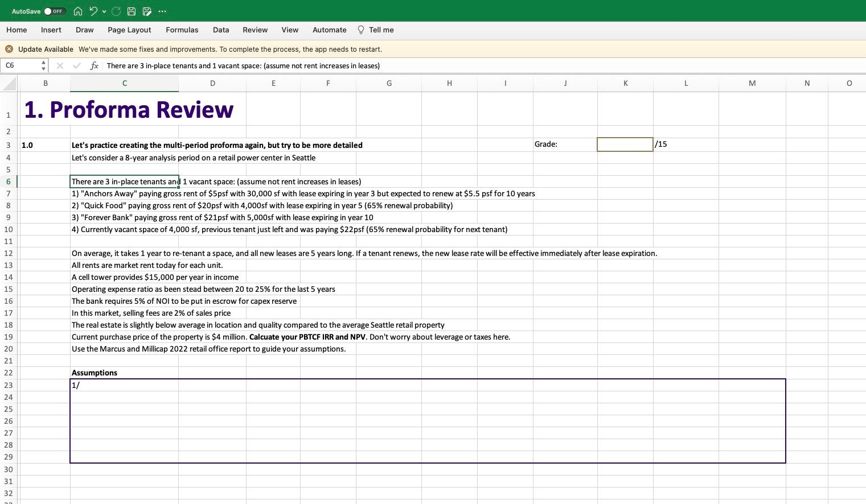The width and height of the screenshot is (866, 504).
Task: Undo the last action
Action: coord(93,11)
